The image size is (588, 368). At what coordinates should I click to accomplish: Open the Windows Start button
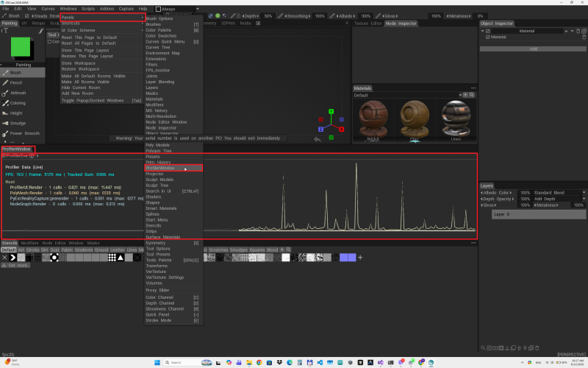tap(157, 362)
